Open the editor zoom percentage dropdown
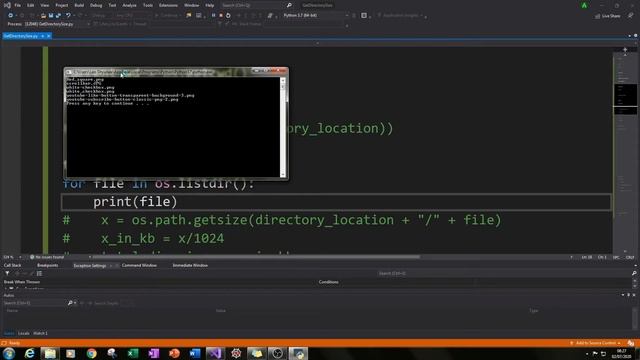 click(12, 257)
